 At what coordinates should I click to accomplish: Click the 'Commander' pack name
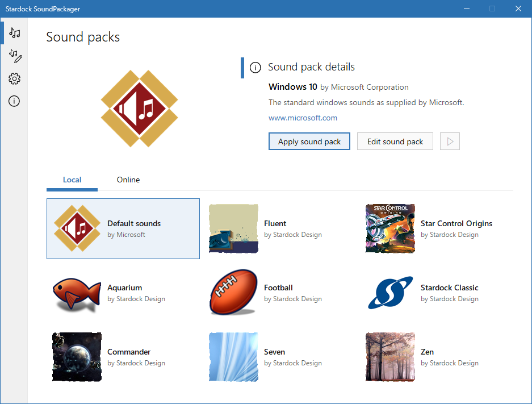click(x=129, y=352)
